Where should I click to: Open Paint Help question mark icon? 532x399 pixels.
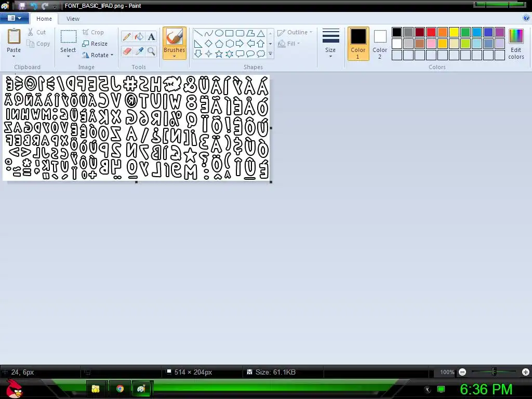(526, 18)
